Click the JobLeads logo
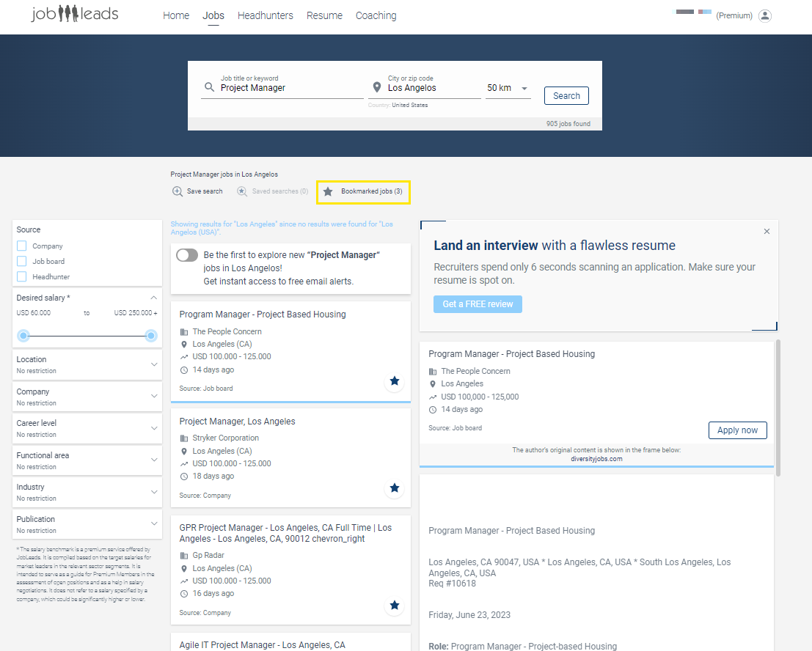The height and width of the screenshot is (651, 812). 75,14
